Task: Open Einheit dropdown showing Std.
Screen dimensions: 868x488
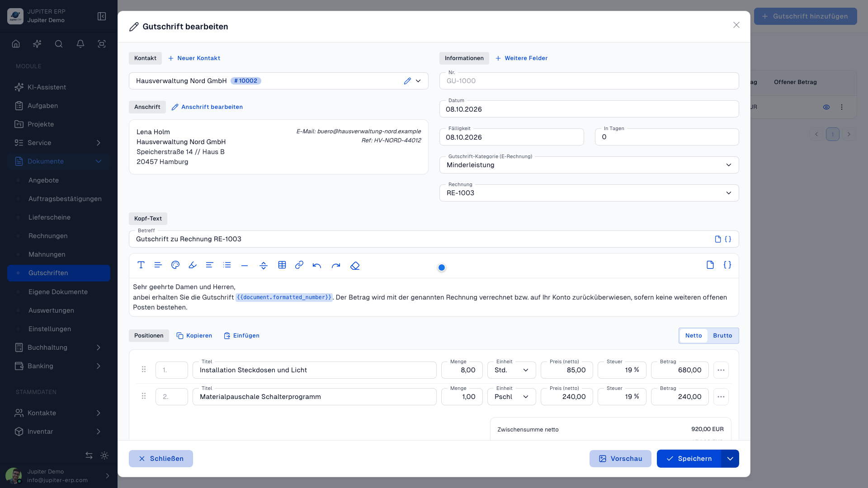Action: (512, 370)
